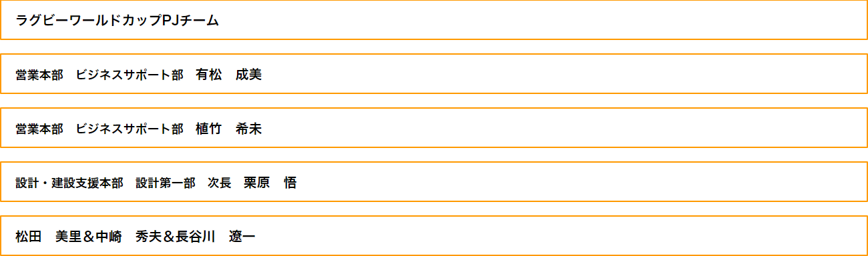Image resolution: width=868 pixels, height=256 pixels.
Task: Select the 植竹 希未 name
Action: click(229, 129)
